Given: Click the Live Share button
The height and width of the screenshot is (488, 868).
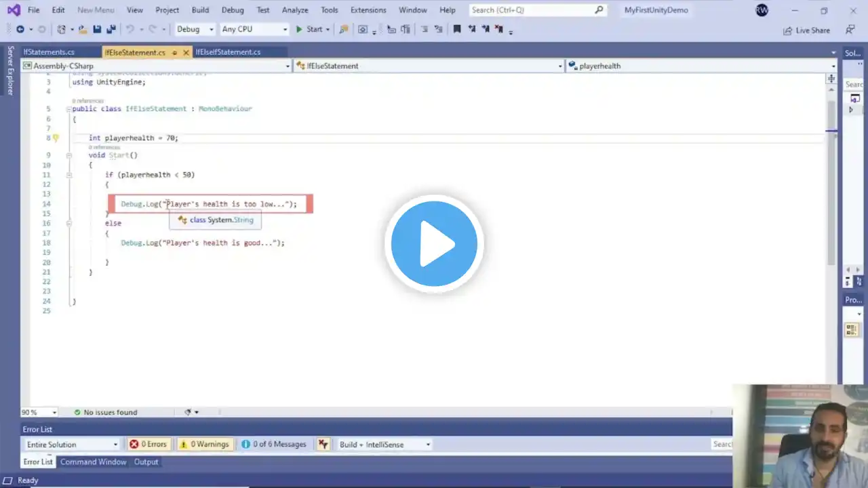Looking at the screenshot, I should click(806, 30).
